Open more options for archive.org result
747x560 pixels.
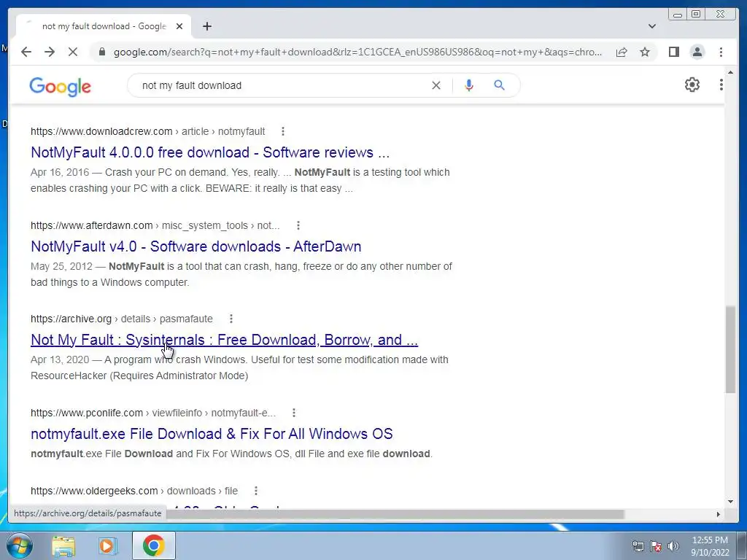pos(231,318)
